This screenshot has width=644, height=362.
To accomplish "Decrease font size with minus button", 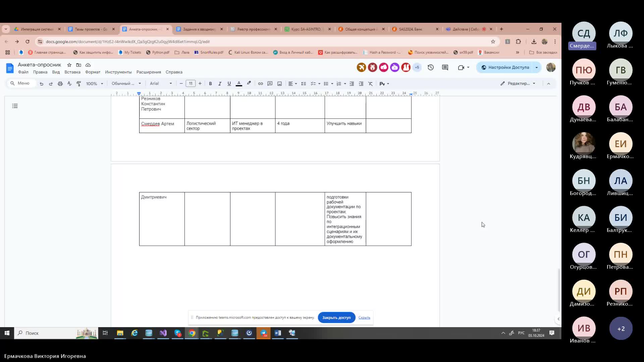I will pos(181,84).
